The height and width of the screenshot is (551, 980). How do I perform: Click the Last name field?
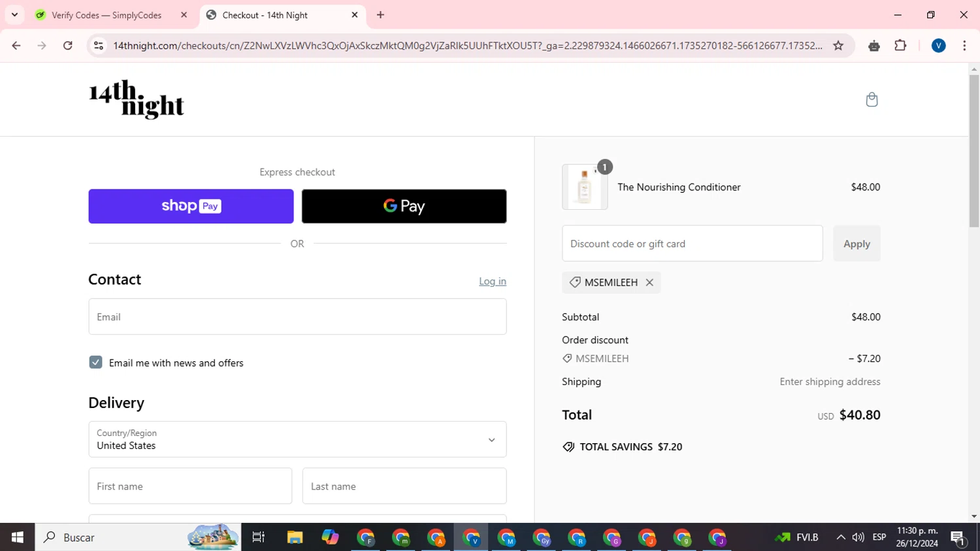tap(404, 486)
